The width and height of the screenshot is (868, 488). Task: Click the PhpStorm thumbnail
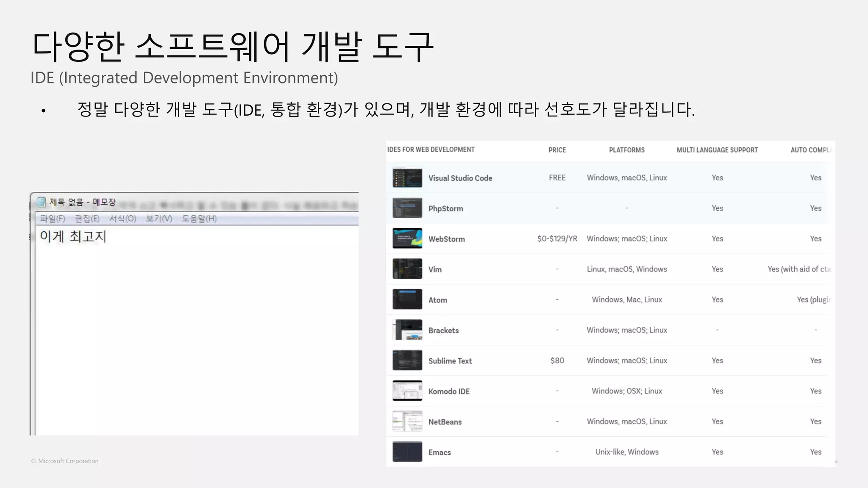[407, 208]
